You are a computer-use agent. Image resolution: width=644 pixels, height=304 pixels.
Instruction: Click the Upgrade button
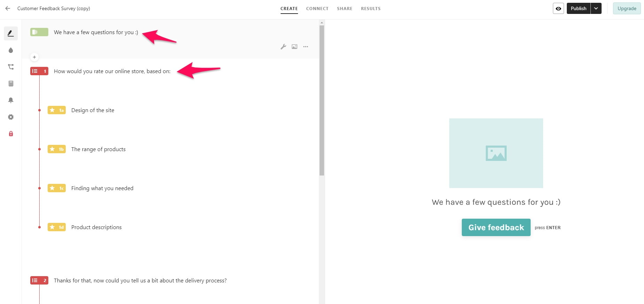pos(627,8)
